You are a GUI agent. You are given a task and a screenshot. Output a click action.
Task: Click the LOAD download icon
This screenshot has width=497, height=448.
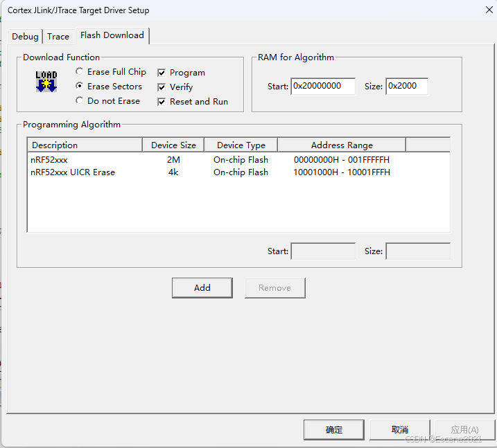[46, 82]
